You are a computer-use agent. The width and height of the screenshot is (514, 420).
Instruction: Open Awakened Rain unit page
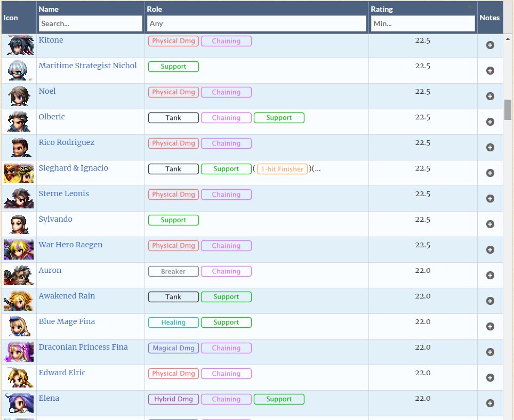click(x=67, y=296)
